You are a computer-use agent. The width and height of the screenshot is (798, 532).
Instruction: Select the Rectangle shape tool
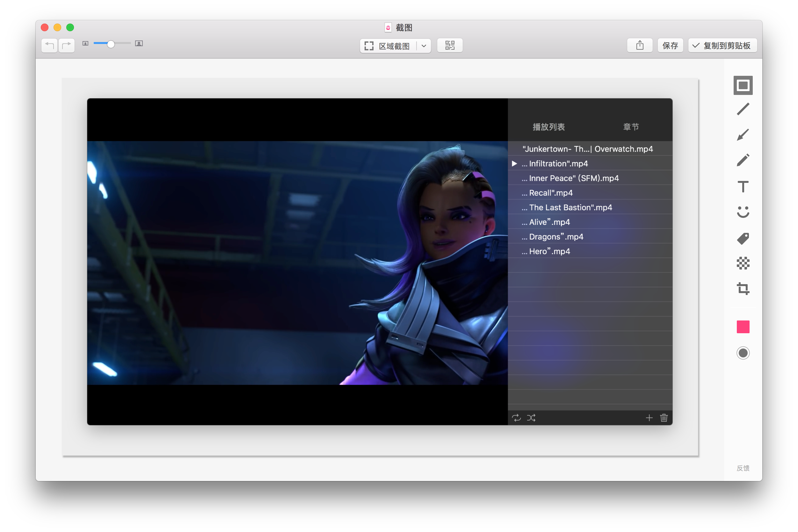point(743,85)
